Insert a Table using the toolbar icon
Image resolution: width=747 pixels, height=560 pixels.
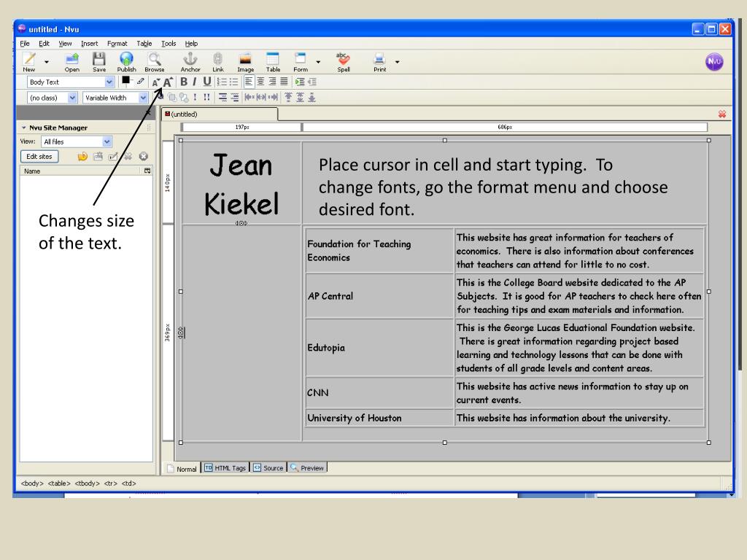pyautogui.click(x=273, y=62)
